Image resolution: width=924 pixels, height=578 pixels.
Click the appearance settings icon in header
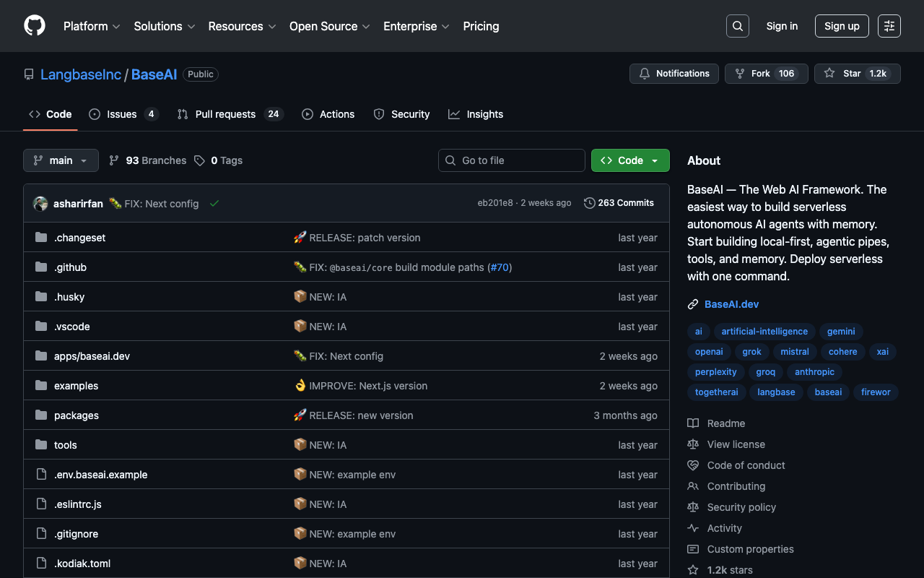click(x=889, y=26)
